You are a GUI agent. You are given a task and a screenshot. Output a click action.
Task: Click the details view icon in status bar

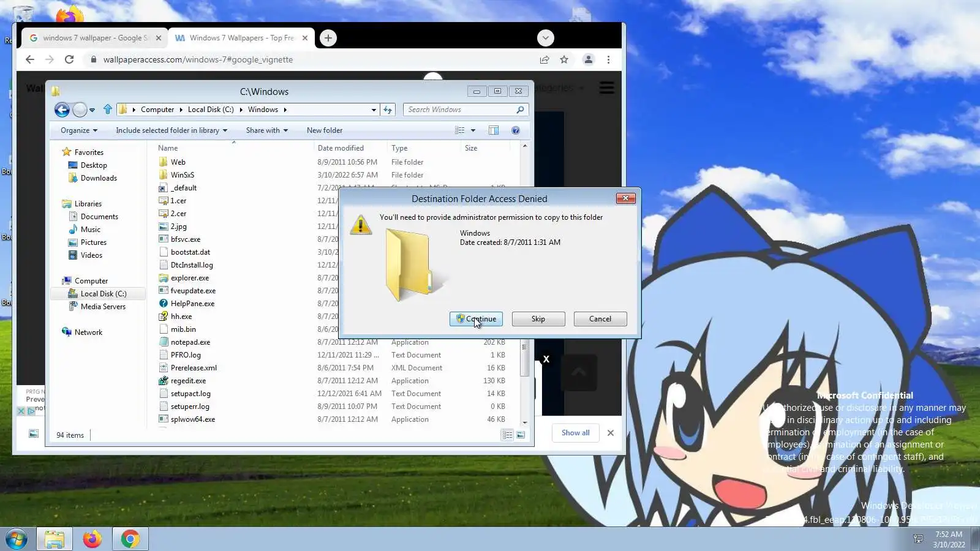[x=507, y=435]
